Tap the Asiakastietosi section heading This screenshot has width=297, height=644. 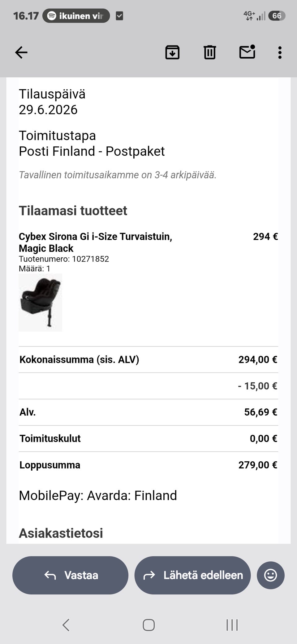[x=61, y=533]
